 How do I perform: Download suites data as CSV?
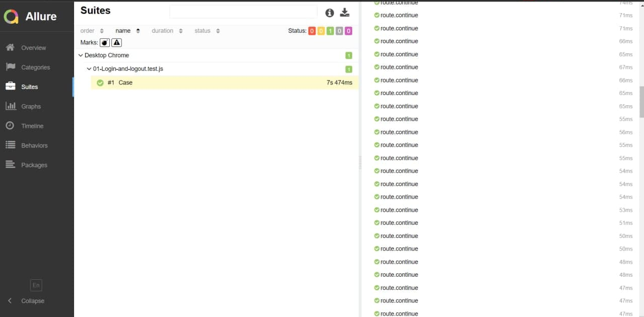coord(345,13)
